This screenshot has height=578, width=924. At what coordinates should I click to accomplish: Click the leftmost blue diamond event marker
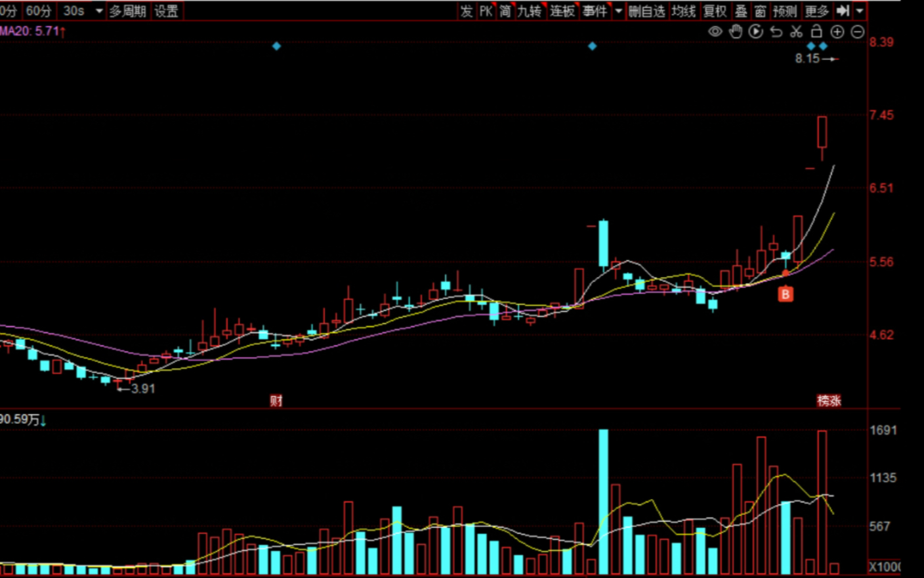(276, 46)
